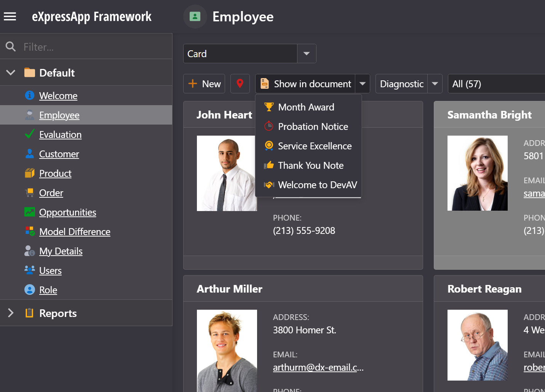The image size is (545, 392).
Task: Click John Heart's photo
Action: pyautogui.click(x=227, y=173)
